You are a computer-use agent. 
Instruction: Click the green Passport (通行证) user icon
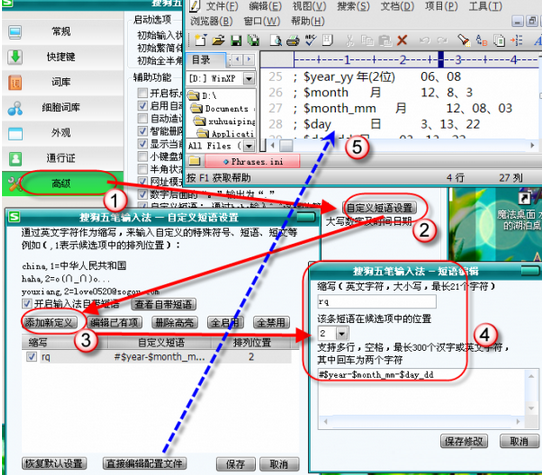(x=15, y=159)
